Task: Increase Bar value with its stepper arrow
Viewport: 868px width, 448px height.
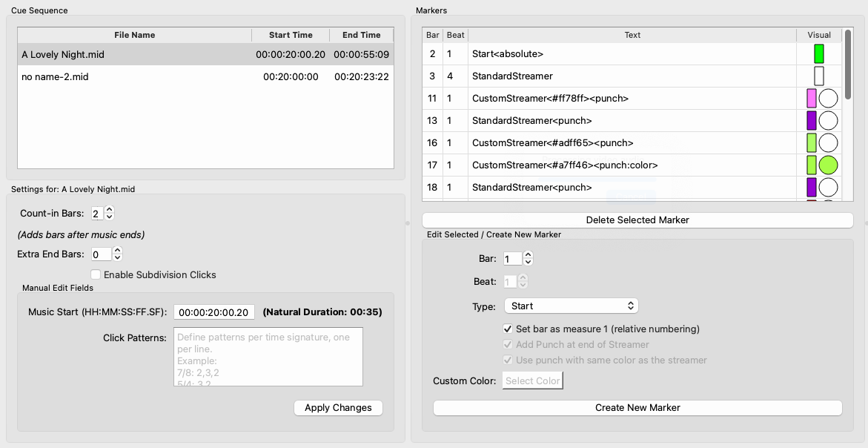Action: point(529,254)
